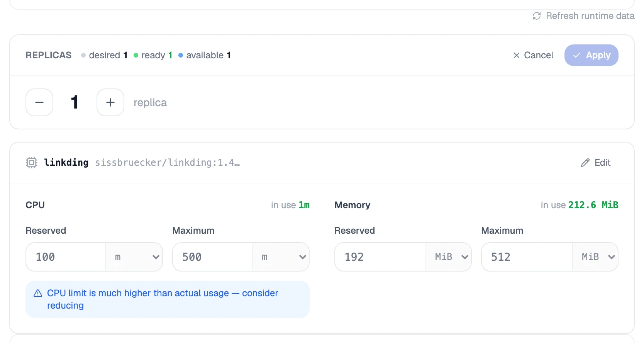Increase replica count with plus button
Screen dimensions: 644x343
point(110,102)
